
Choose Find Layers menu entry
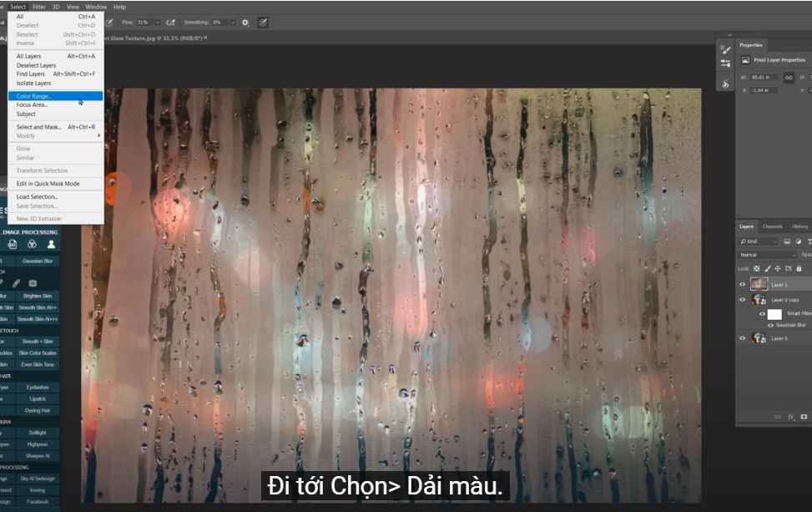[x=55, y=74]
